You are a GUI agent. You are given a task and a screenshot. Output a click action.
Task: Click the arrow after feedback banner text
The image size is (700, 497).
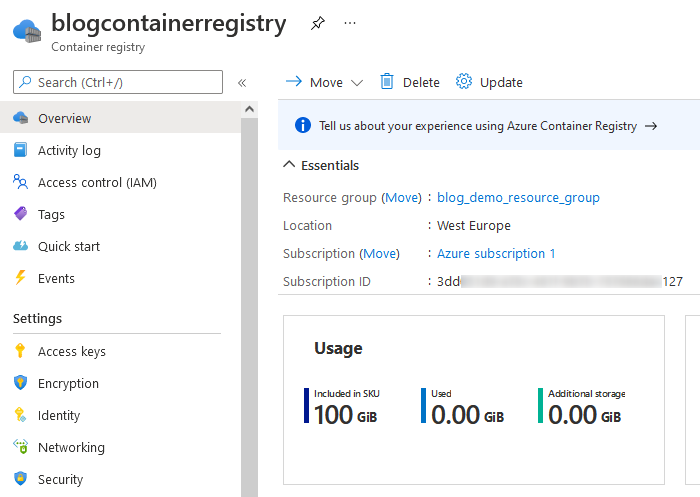[x=651, y=126]
